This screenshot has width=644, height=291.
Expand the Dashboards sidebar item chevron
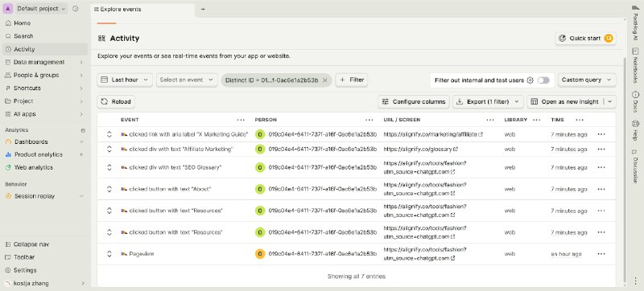tap(81, 141)
